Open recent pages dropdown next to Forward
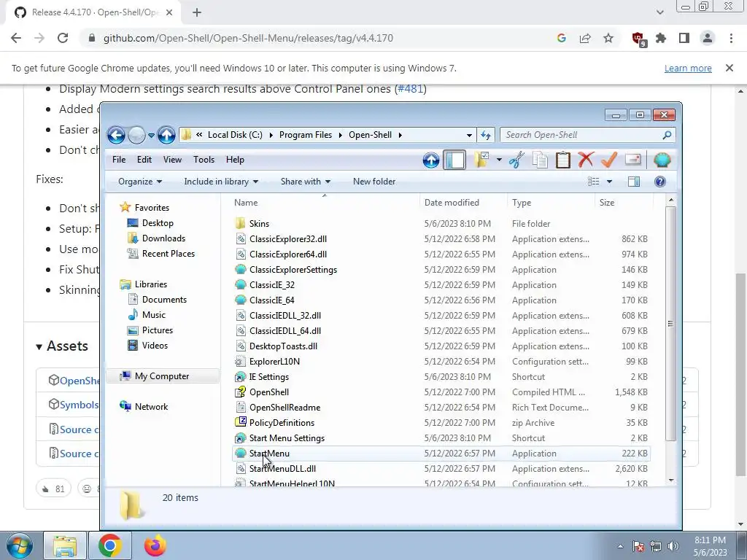Image resolution: width=747 pixels, height=560 pixels. point(151,135)
